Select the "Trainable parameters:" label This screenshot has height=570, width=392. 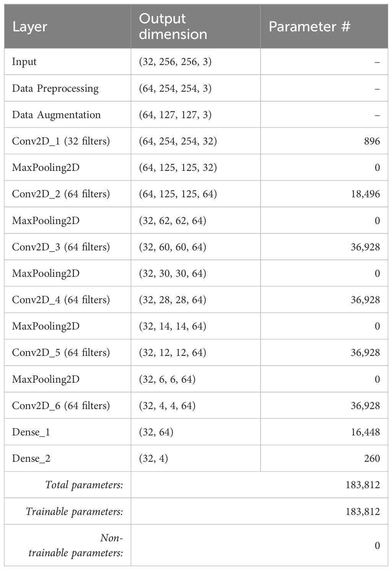coord(75,512)
